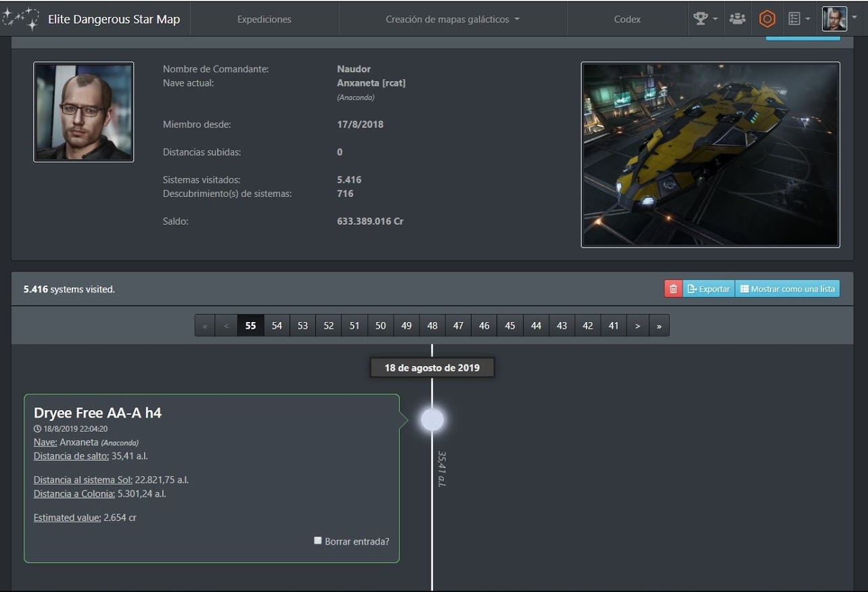Go to page 42 of visited systems
The image size is (868, 592).
(x=588, y=325)
